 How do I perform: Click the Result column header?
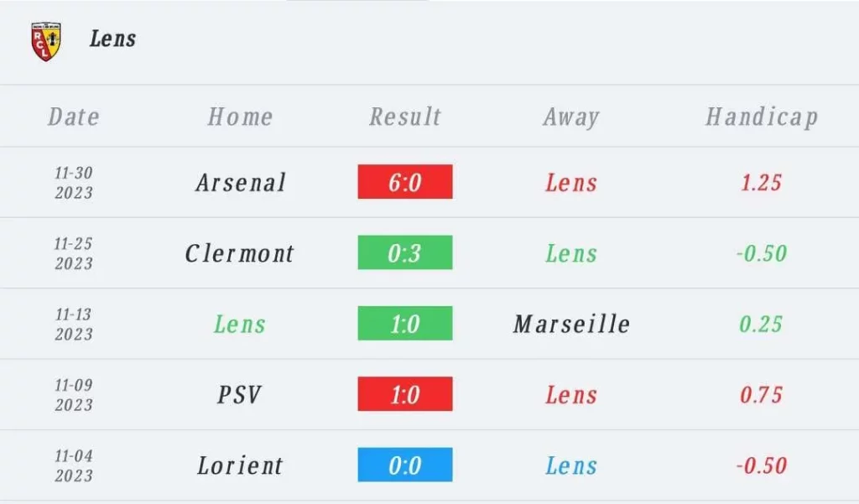pyautogui.click(x=405, y=117)
